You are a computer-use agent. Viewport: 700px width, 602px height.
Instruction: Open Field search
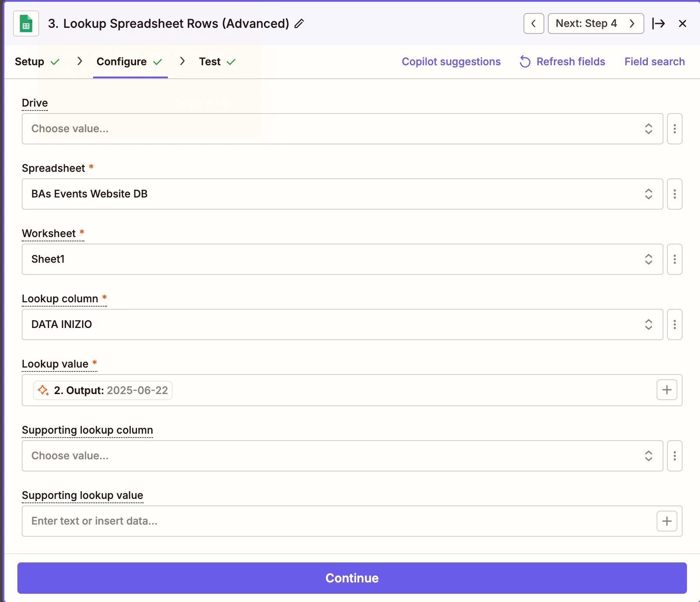pyautogui.click(x=654, y=62)
